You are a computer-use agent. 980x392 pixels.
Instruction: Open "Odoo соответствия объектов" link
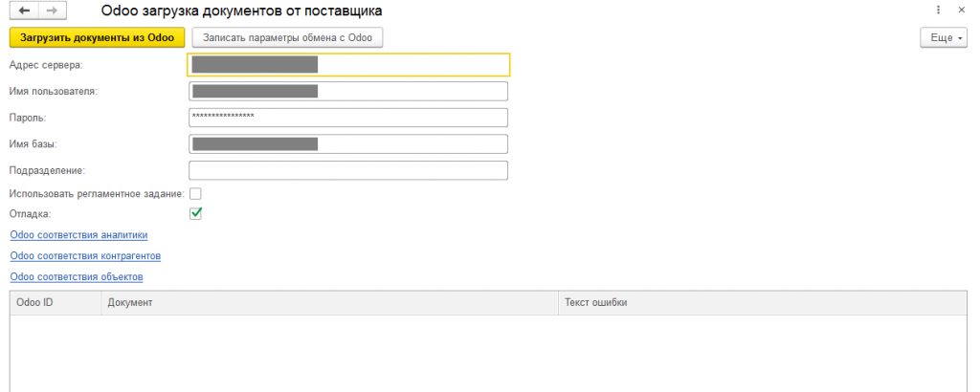point(77,276)
